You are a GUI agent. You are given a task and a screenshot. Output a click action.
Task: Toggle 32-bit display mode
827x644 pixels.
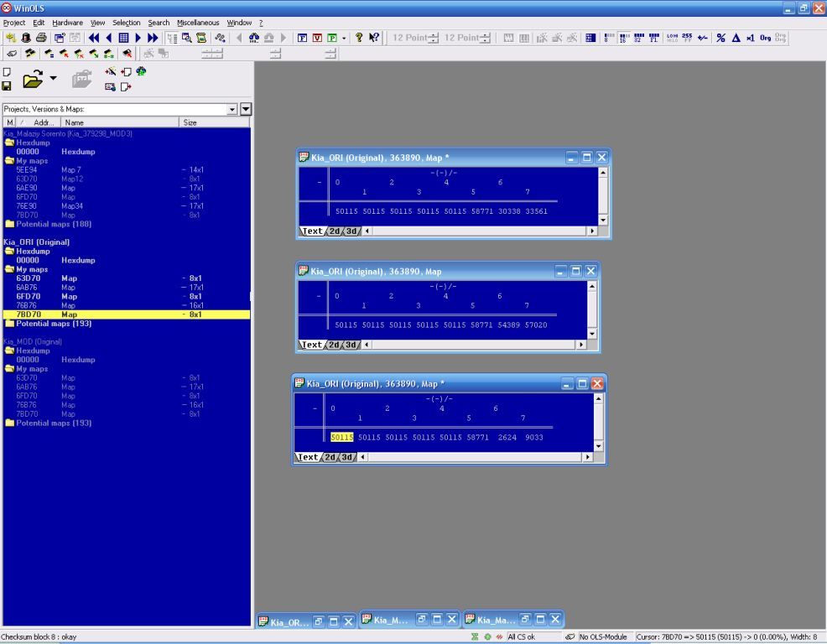point(639,38)
